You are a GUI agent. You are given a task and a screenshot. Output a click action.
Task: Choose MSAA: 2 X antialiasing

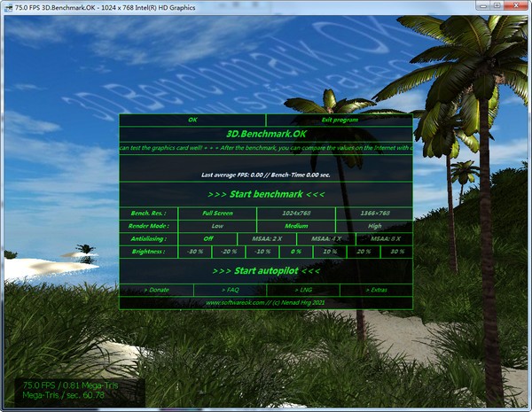pyautogui.click(x=267, y=238)
